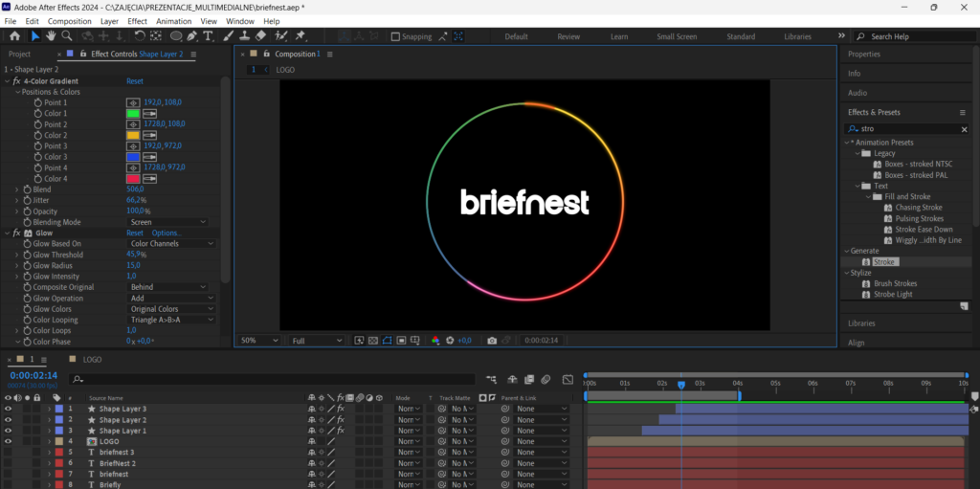Switch to the Learn workspace
980x489 pixels.
[x=619, y=37]
